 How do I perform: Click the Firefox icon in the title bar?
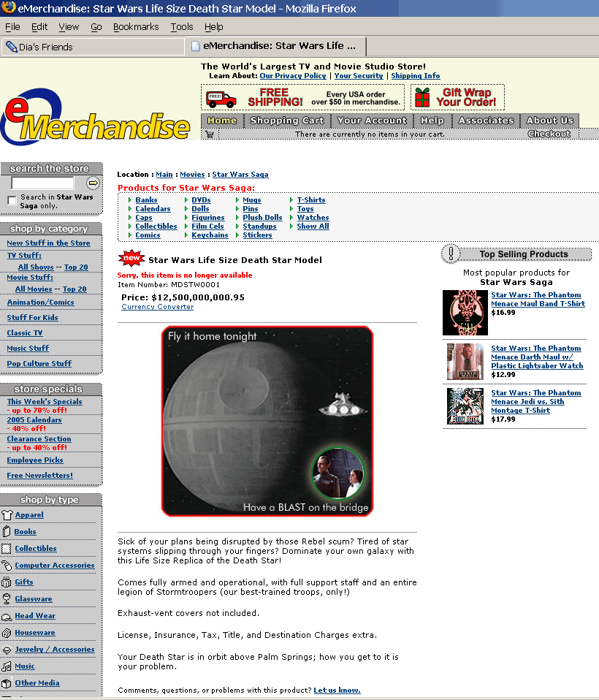pos(8,7)
